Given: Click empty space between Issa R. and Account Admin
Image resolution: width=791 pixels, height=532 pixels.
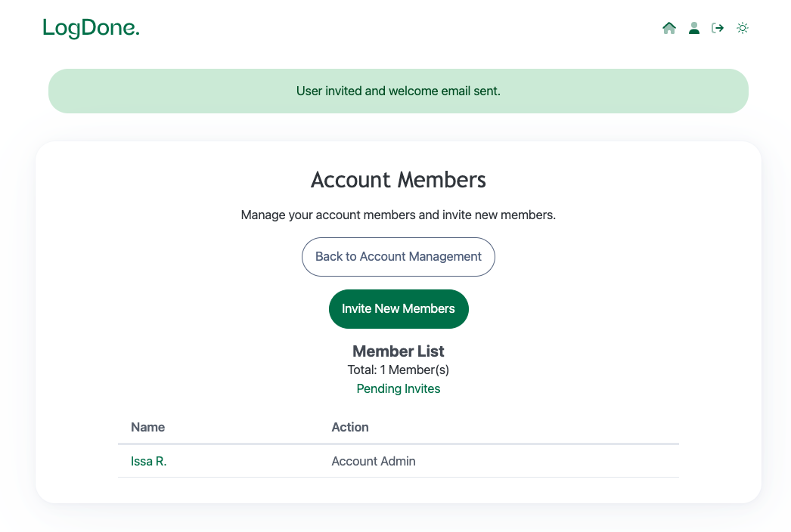Looking at the screenshot, I should coord(250,461).
